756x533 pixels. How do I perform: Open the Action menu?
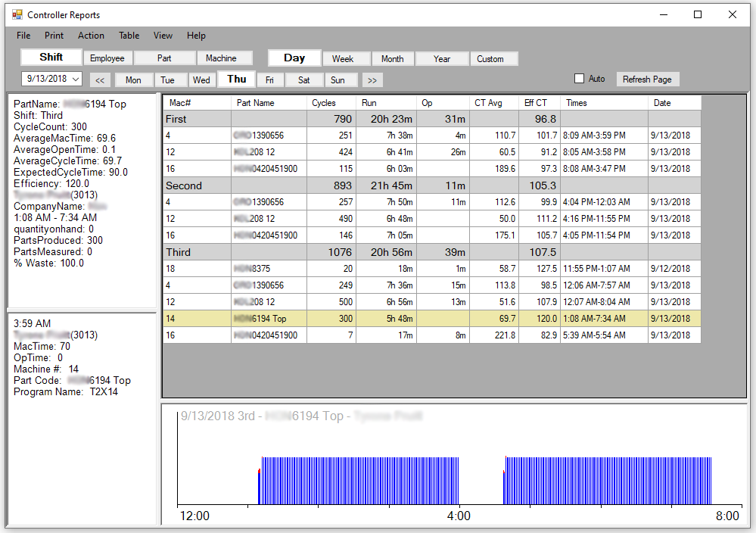pyautogui.click(x=91, y=36)
